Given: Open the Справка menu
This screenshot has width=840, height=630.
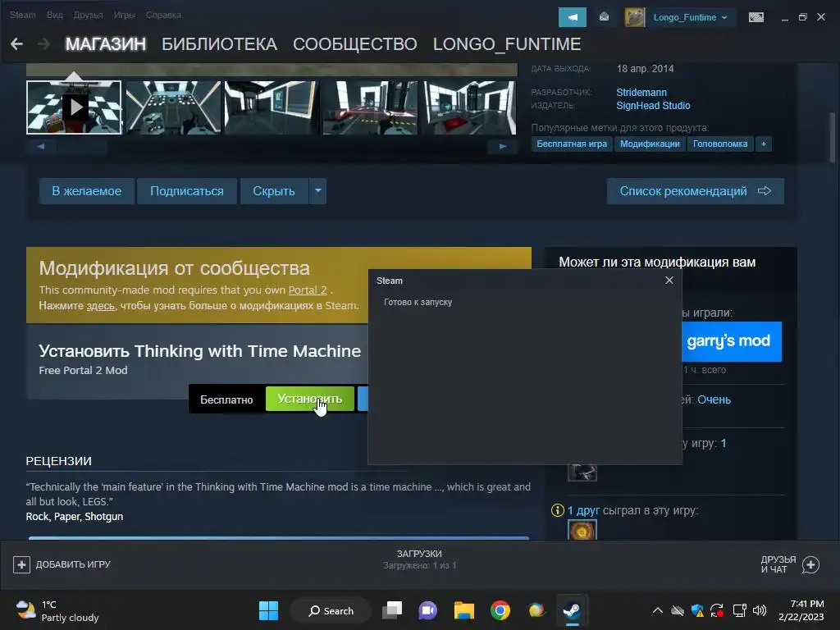Looking at the screenshot, I should pos(163,15).
